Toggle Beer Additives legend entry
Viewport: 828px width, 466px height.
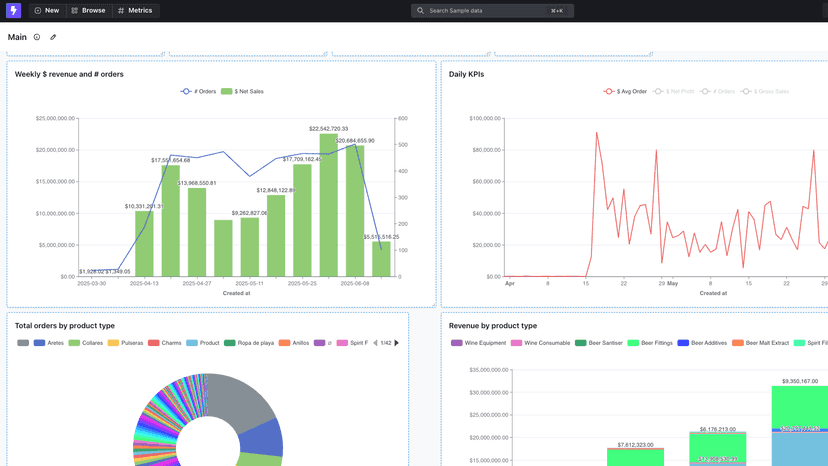click(702, 343)
